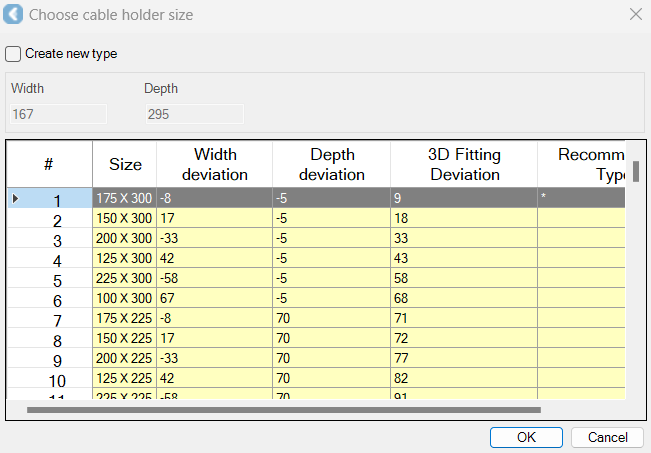This screenshot has height=453, width=651.
Task: Click row header number 5
Action: 56,281
